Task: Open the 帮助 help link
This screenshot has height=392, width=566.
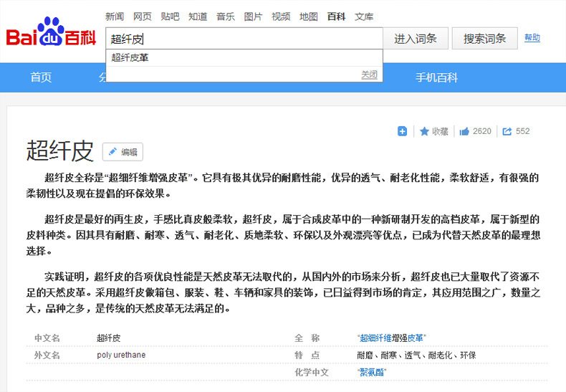Action: pos(532,37)
